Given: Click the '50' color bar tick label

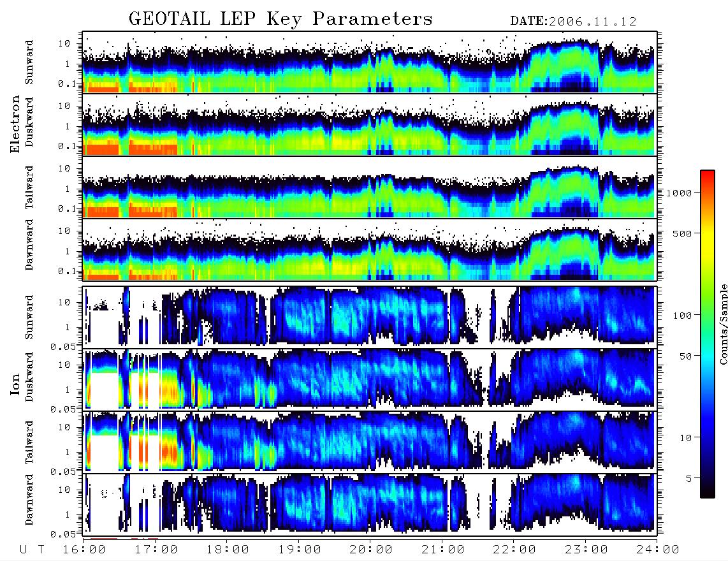Looking at the screenshot, I should pyautogui.click(x=686, y=356).
